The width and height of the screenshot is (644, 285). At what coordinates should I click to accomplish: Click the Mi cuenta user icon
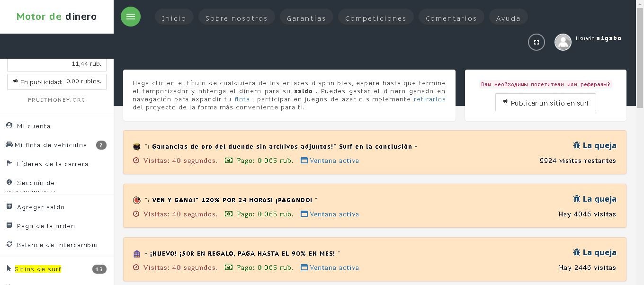pos(9,125)
